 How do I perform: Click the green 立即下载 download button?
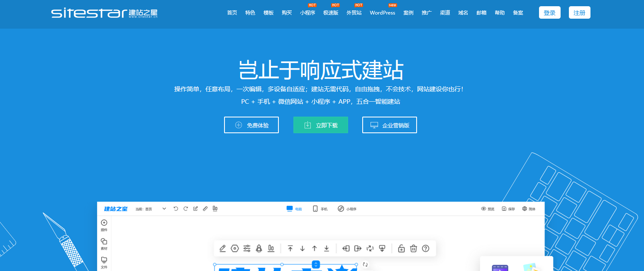(321, 125)
